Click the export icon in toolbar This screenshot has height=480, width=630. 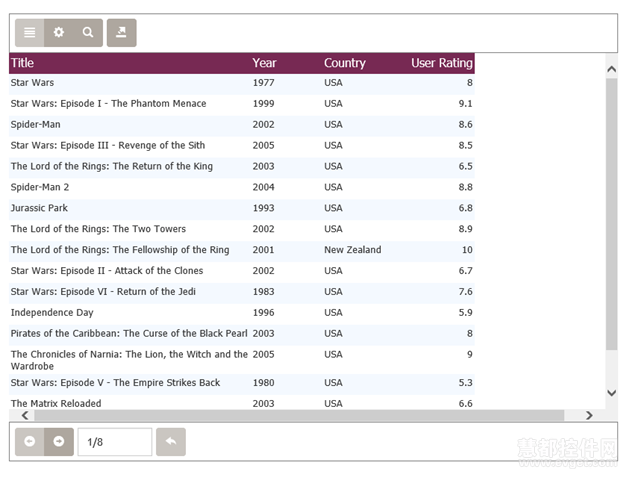click(x=121, y=33)
